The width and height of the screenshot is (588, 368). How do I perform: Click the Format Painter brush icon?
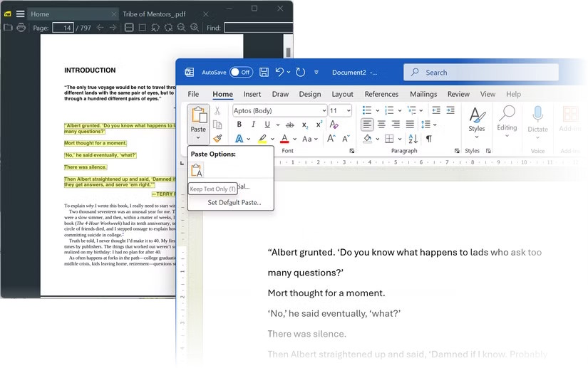pyautogui.click(x=218, y=139)
